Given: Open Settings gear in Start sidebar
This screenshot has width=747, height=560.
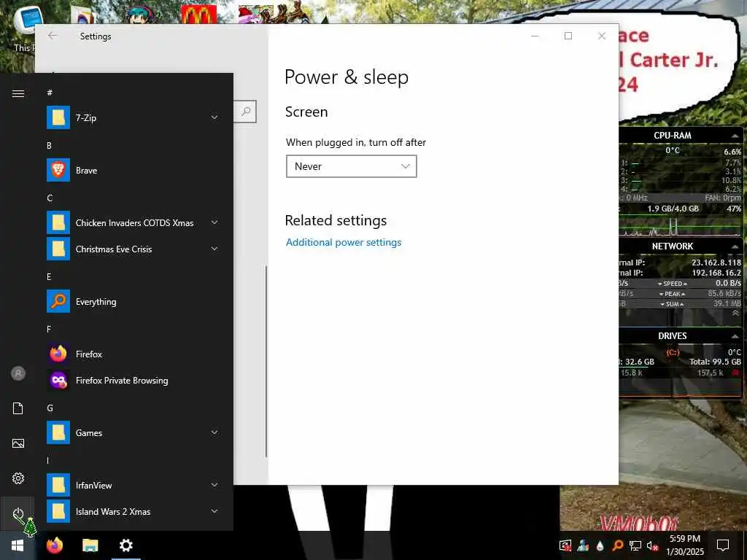Looking at the screenshot, I should coord(18,478).
